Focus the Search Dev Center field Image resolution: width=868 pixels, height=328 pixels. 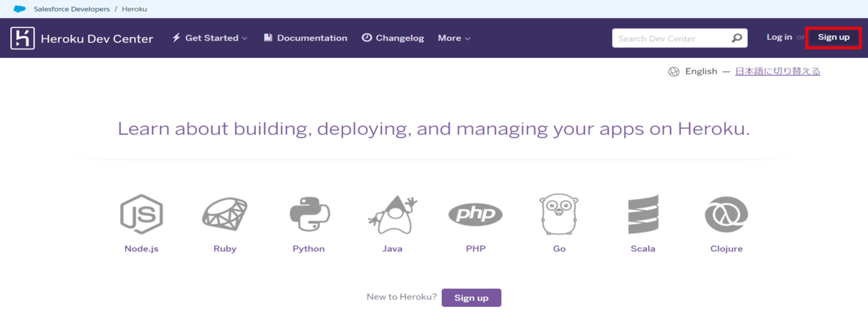click(680, 38)
